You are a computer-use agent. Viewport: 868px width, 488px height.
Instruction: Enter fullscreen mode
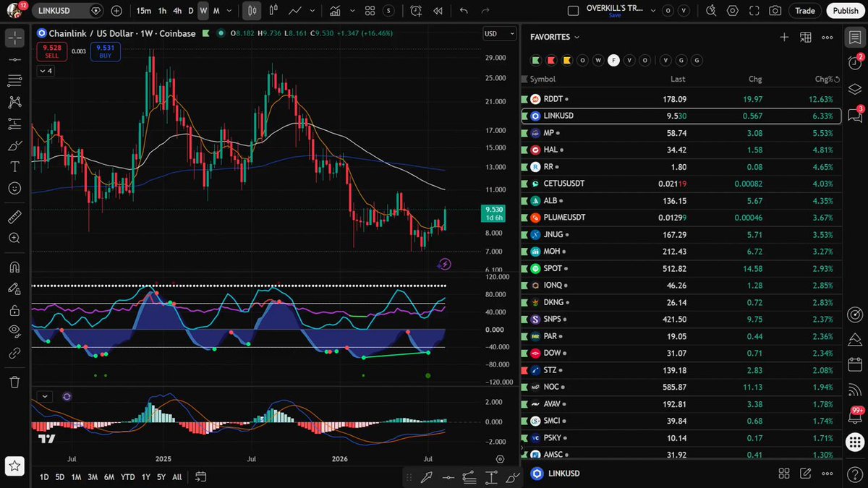(x=754, y=11)
